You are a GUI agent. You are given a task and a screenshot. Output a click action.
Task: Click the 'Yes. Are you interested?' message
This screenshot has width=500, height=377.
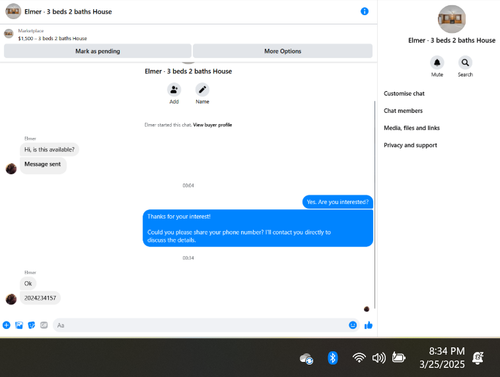pos(338,202)
